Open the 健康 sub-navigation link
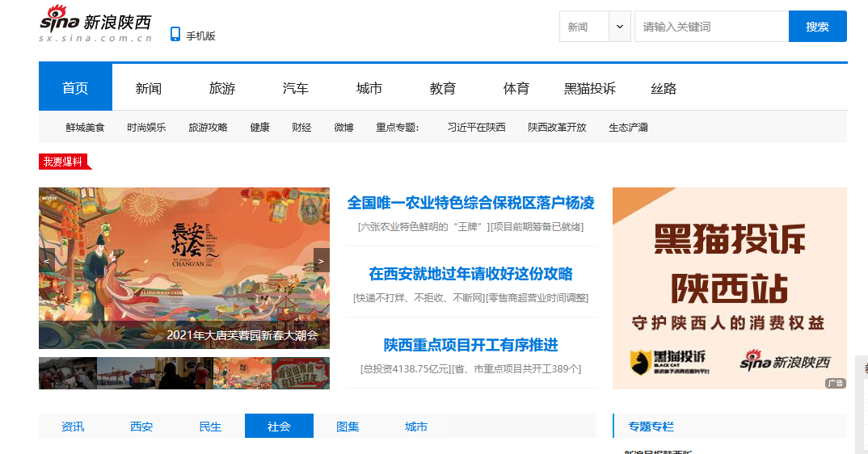The image size is (868, 454). coord(259,128)
